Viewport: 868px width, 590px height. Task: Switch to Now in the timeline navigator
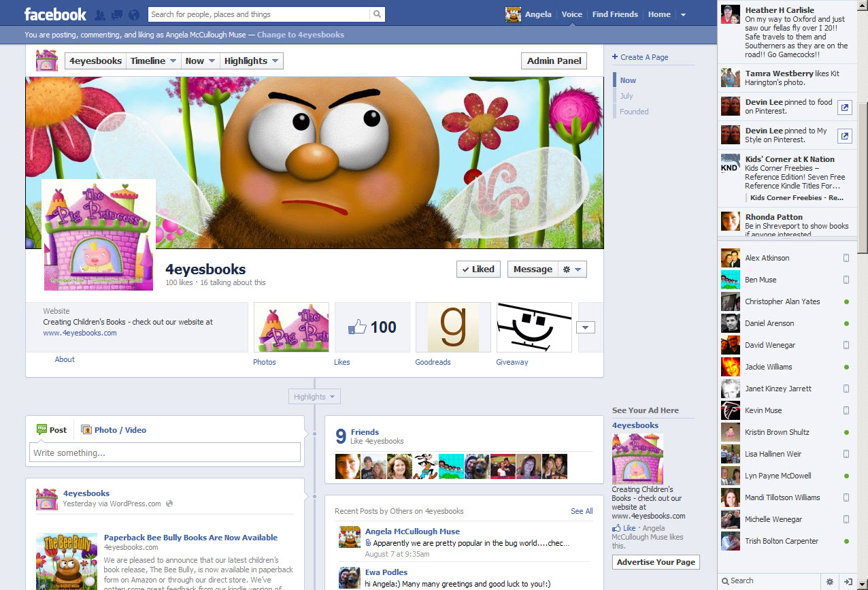pyautogui.click(x=628, y=80)
